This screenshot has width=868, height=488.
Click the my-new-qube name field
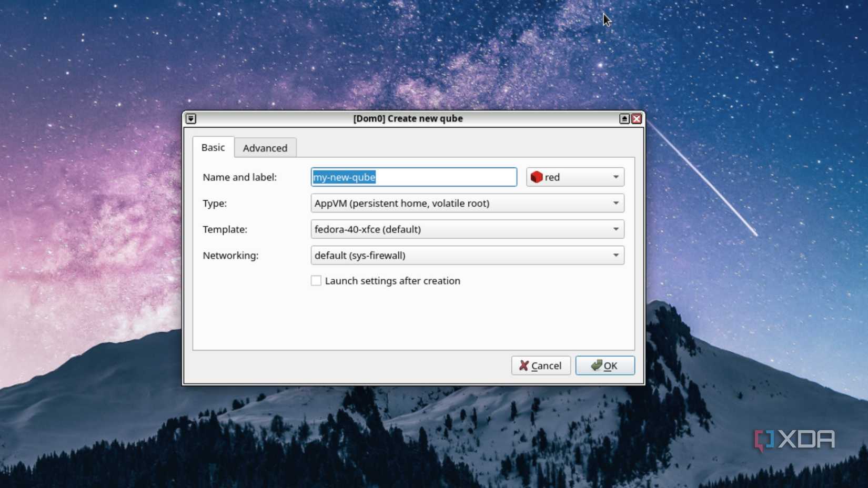[413, 177]
